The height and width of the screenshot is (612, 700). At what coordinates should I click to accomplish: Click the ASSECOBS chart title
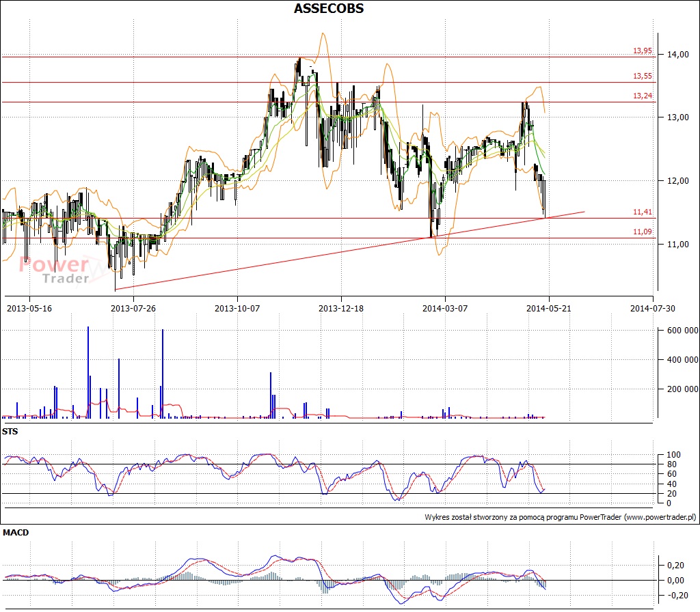coord(329,8)
